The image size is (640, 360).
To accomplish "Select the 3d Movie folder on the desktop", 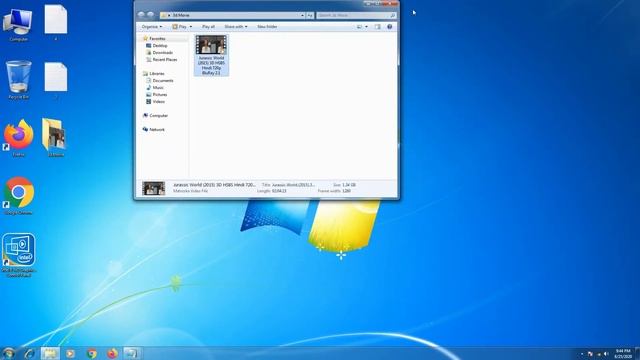I will (55, 138).
